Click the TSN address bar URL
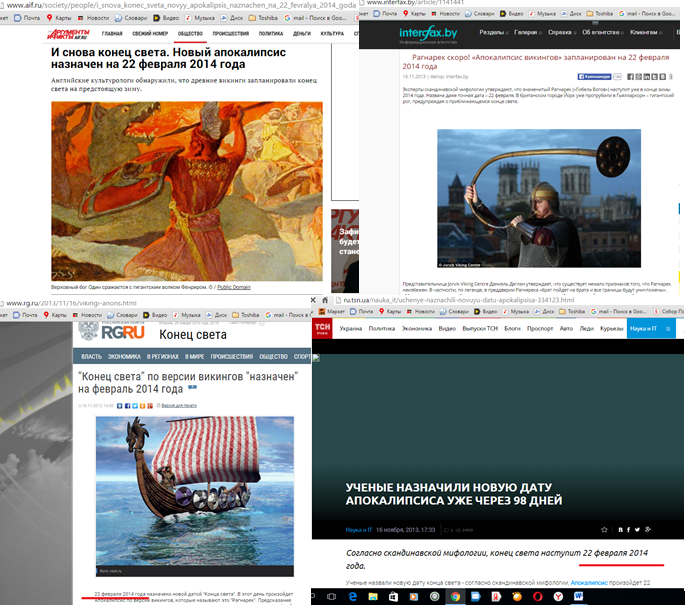The width and height of the screenshot is (685, 609). point(459,300)
